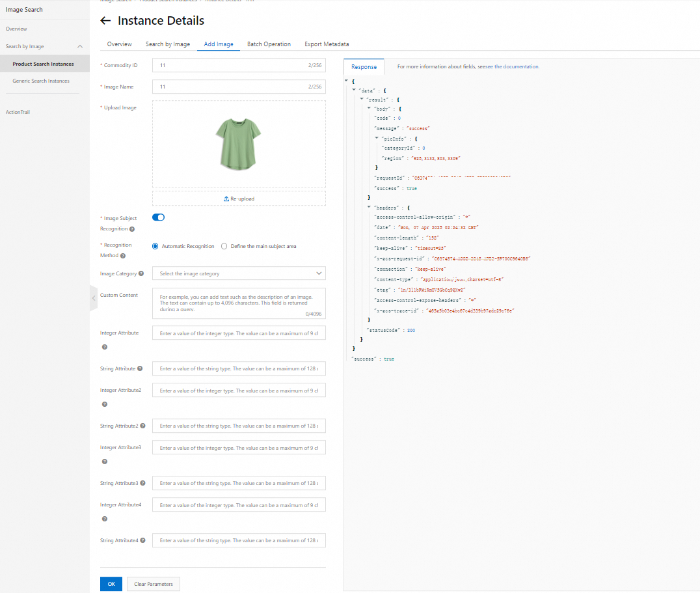Open the Image Category dropdown
700x593 pixels.
(239, 273)
